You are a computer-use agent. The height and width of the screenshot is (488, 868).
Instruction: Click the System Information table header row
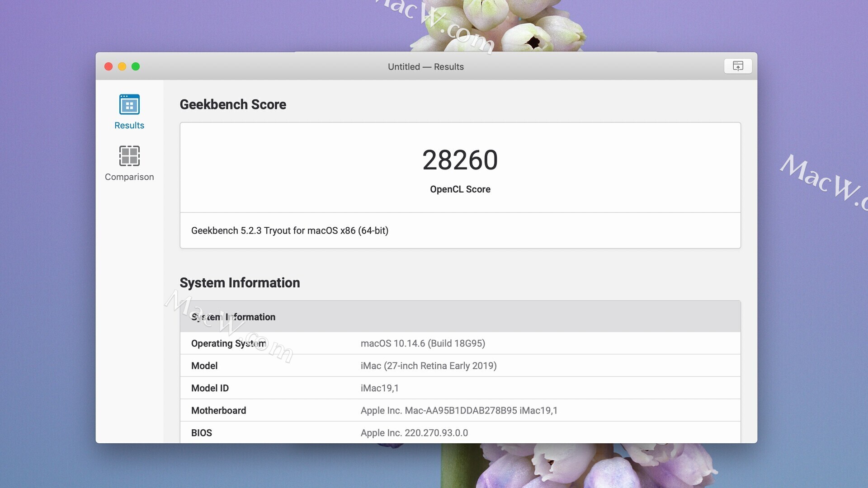click(x=460, y=317)
